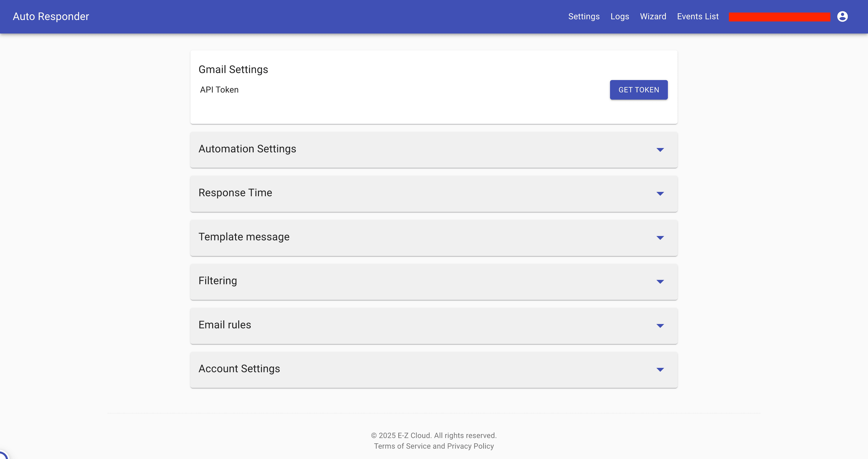
Task: Expand the Email rules arrow
Action: tap(660, 326)
